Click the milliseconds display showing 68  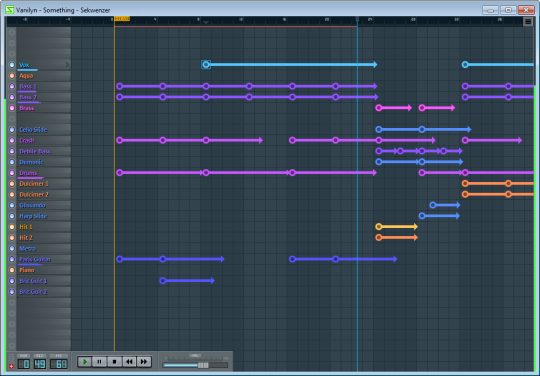[x=59, y=364]
